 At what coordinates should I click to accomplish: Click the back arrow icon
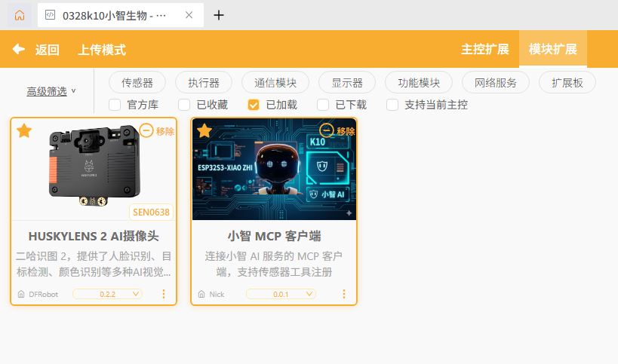point(19,49)
